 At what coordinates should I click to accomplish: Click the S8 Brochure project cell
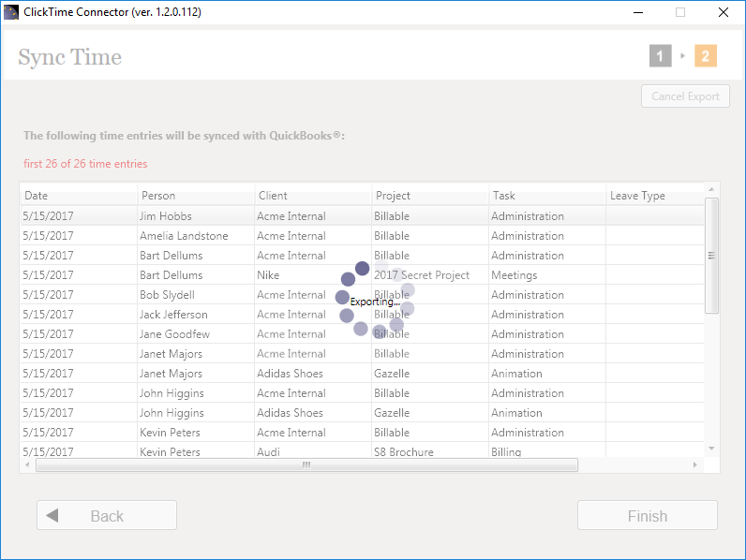click(x=430, y=451)
